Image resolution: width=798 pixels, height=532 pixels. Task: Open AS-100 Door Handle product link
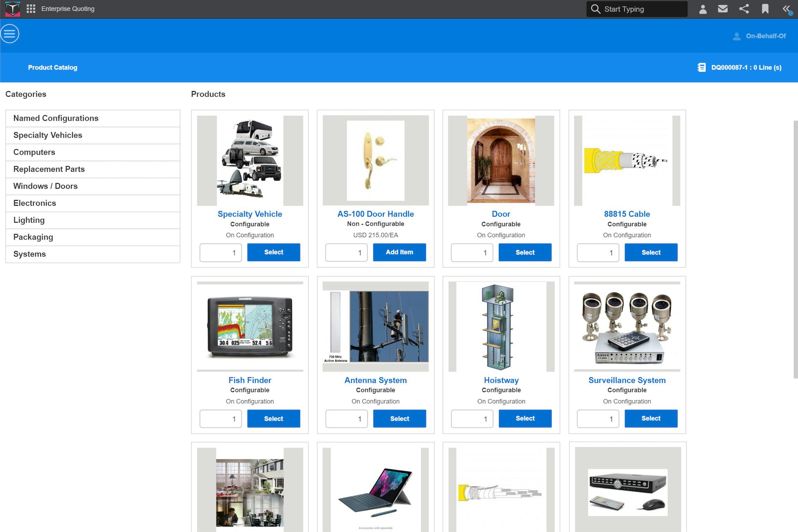click(376, 214)
